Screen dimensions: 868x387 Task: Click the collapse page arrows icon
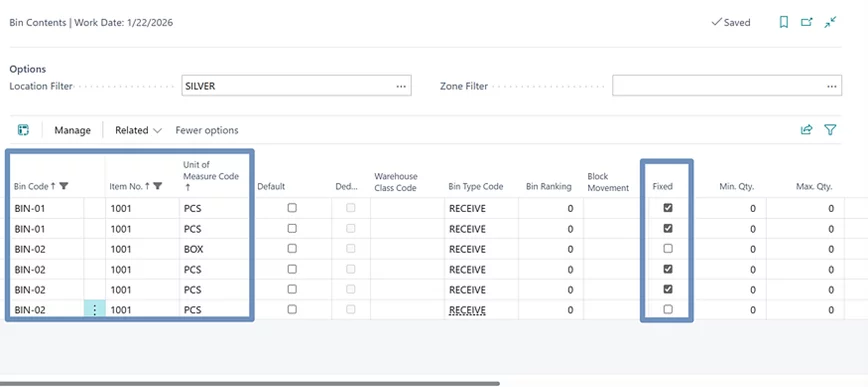click(x=830, y=23)
